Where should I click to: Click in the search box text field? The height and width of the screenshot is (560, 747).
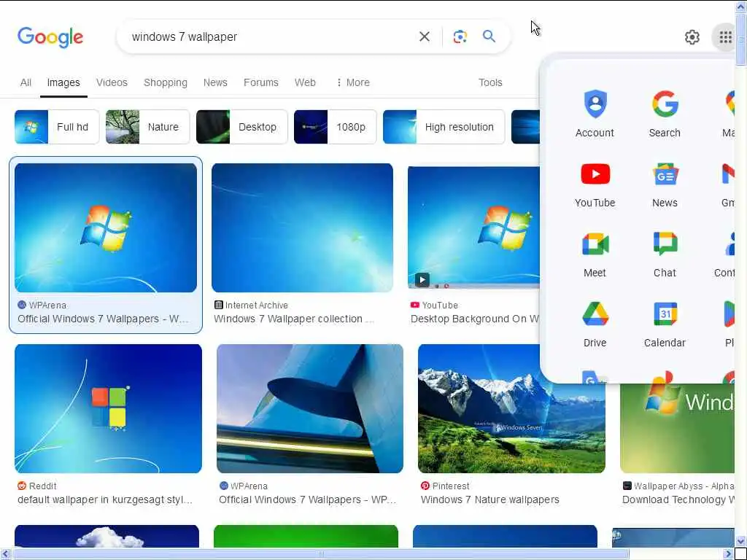pos(271,36)
